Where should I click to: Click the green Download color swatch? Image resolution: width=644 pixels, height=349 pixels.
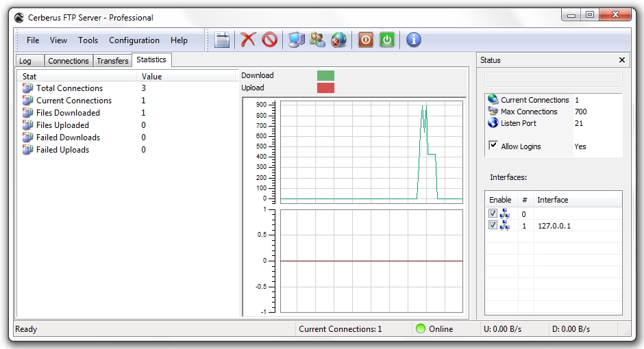[325, 75]
